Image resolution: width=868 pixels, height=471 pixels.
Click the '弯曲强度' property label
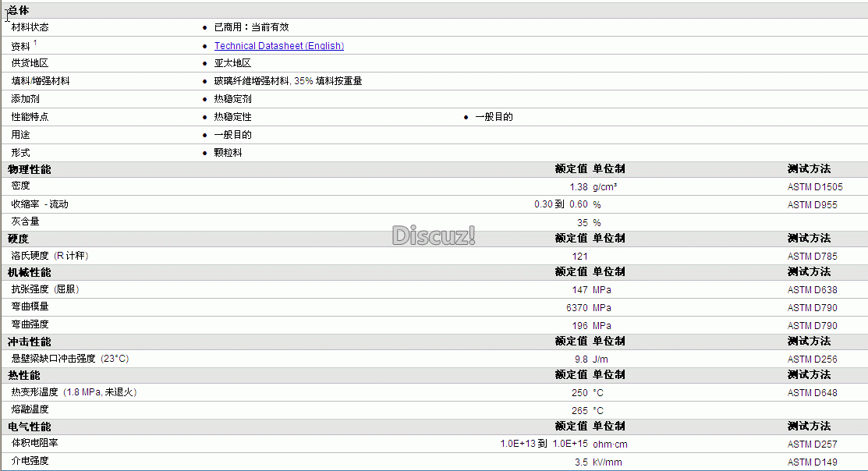tap(30, 324)
